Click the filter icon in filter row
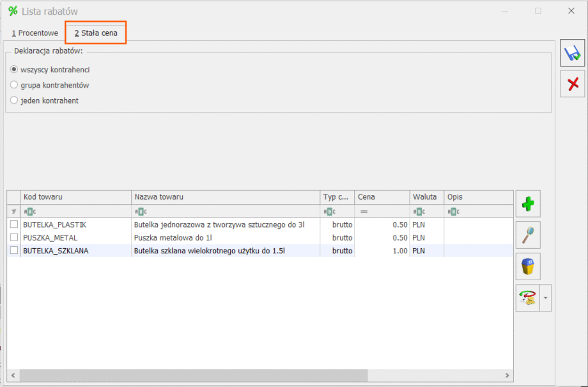This screenshot has width=588, height=387. [13, 212]
